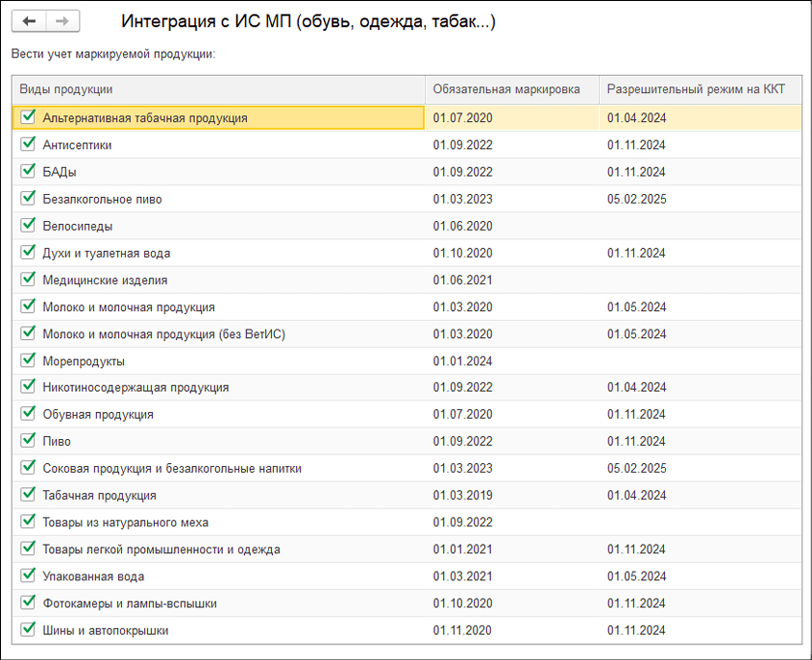Image resolution: width=812 pixels, height=660 pixels.
Task: Uncheck the Шины и автопокрышки checkbox
Action: (28, 629)
